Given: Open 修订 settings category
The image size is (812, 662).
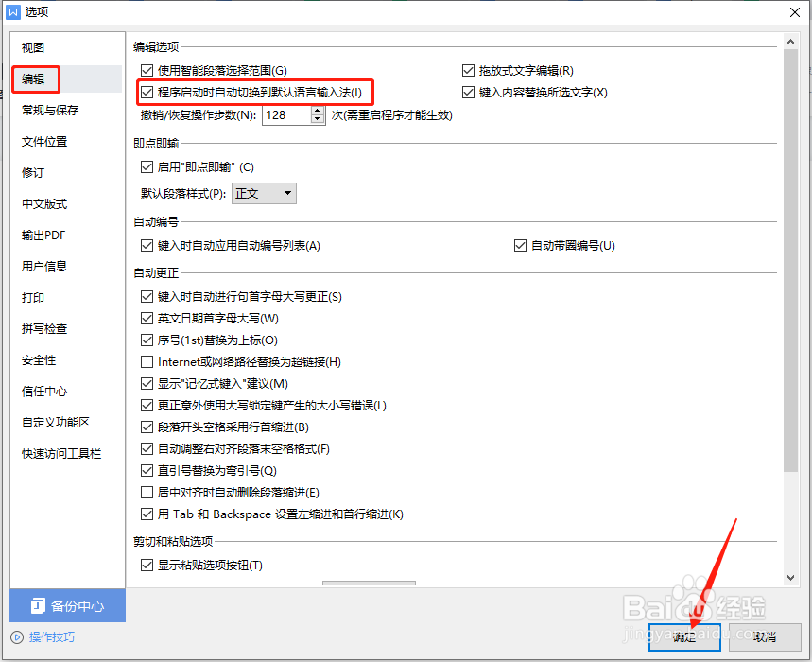Looking at the screenshot, I should click(x=33, y=172).
